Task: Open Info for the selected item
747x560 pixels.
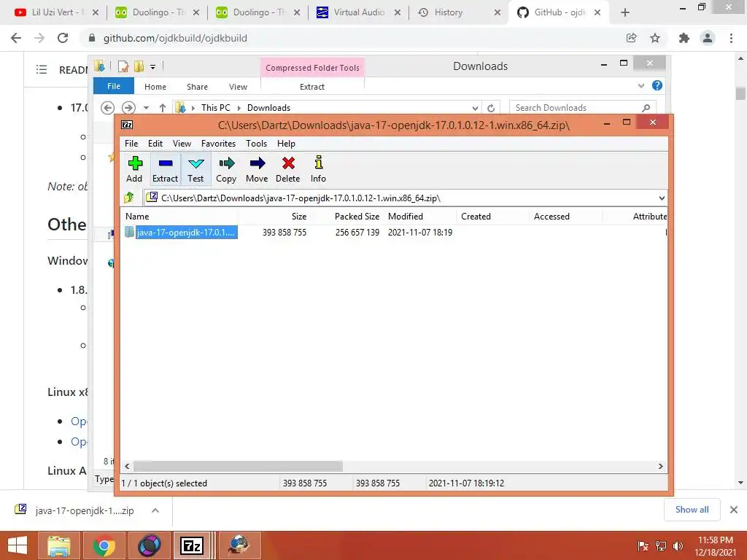Action: pos(318,169)
